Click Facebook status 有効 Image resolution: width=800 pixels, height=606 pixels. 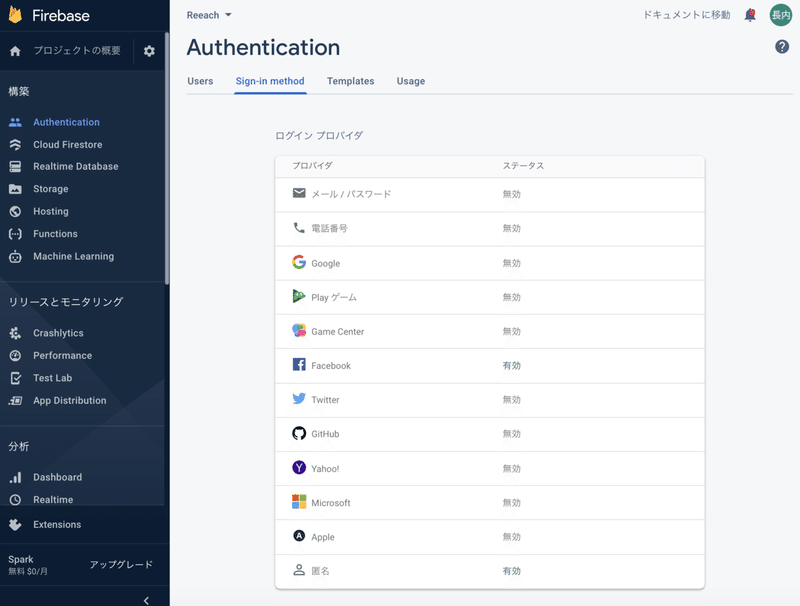click(x=512, y=365)
